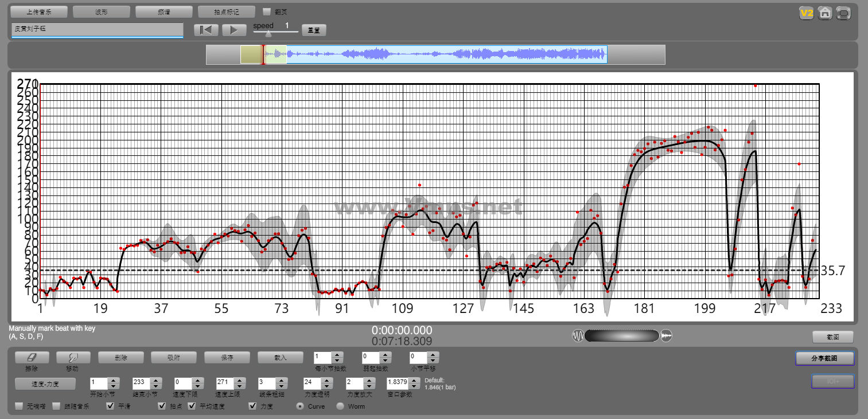Click the large waveform icon right of zoom bar
Screen dimensions: 868x419
point(667,335)
